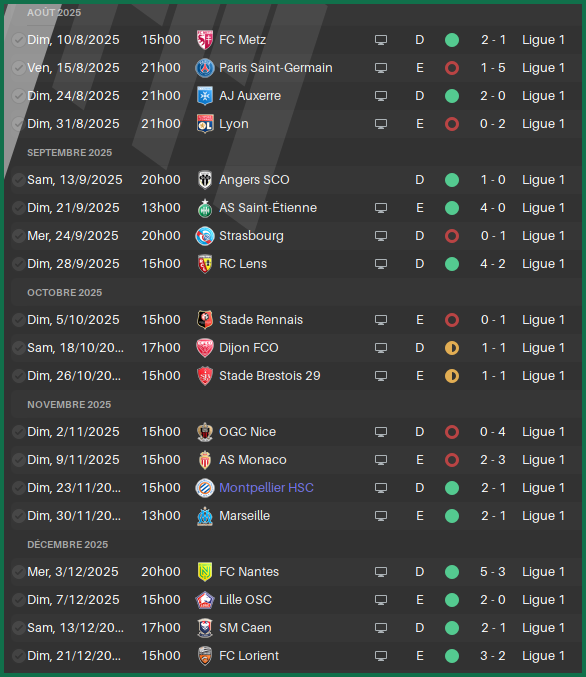Click the Lille OSC club badge
Image resolution: width=586 pixels, height=677 pixels.
pos(205,600)
